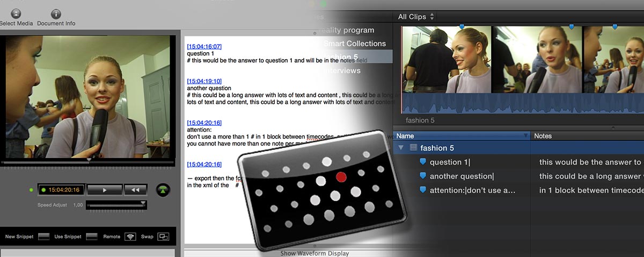The image size is (644, 257).
Task: Click Show Waveform Display at the bottom
Action: [314, 253]
